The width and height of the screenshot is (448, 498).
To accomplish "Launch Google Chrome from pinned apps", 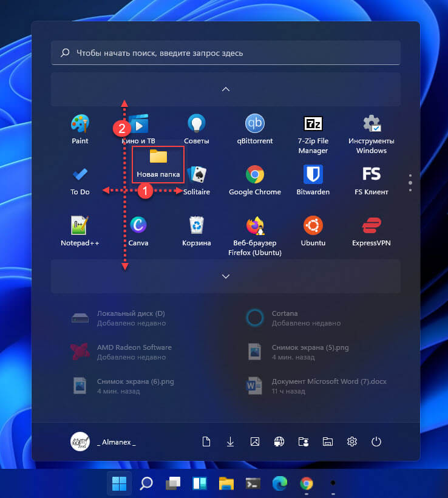I will click(x=254, y=180).
